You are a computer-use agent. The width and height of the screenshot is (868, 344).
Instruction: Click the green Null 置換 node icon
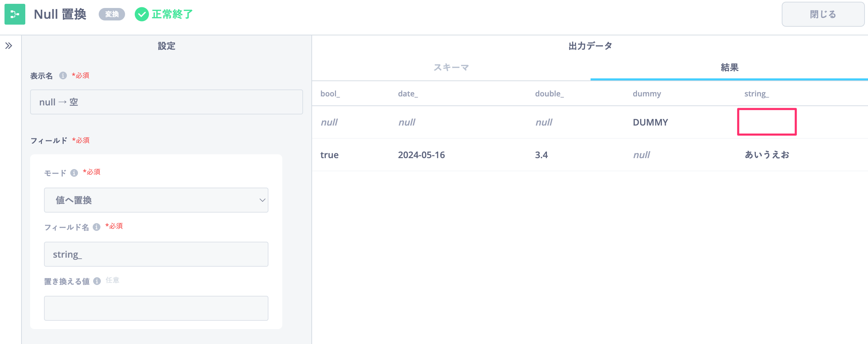(x=15, y=14)
